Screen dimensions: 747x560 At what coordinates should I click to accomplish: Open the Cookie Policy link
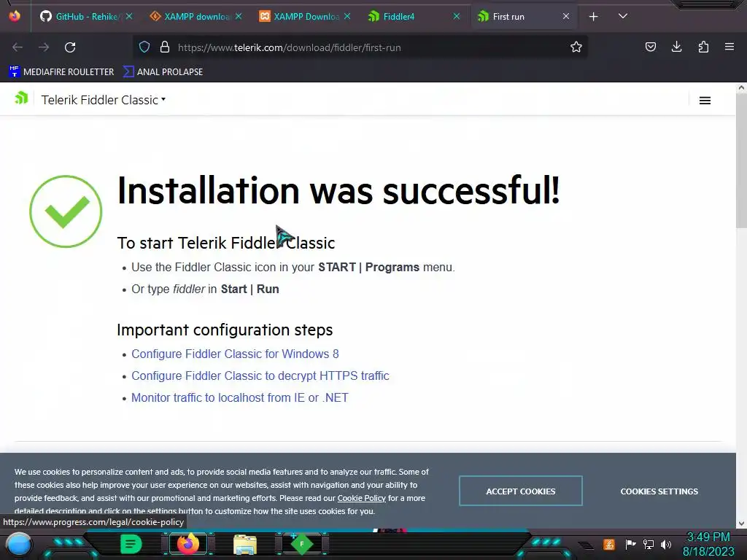[362, 498]
